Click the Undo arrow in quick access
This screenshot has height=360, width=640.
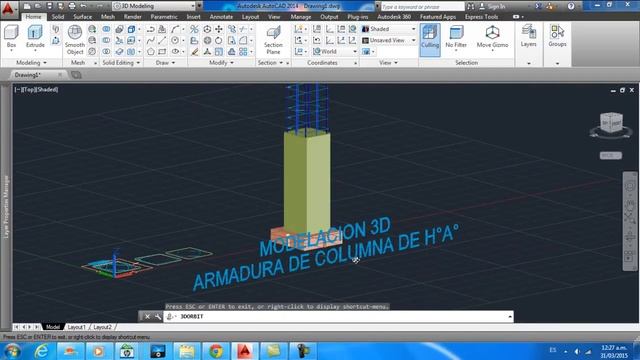(83, 6)
